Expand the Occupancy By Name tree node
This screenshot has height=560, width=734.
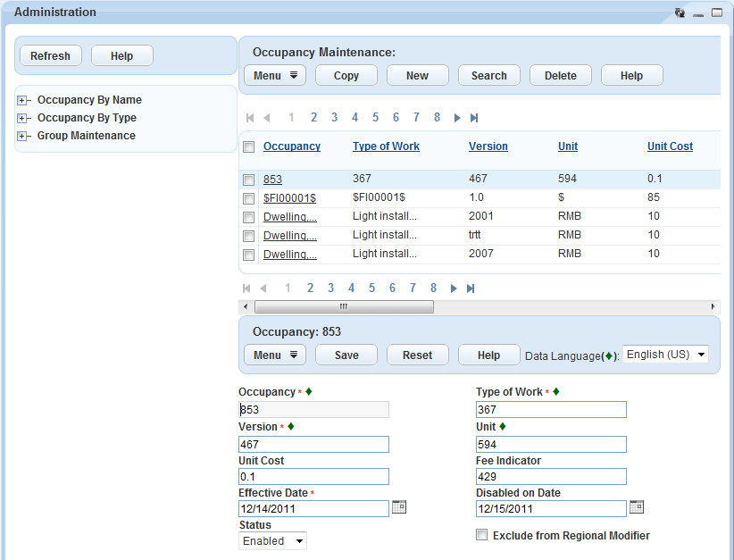point(22,100)
